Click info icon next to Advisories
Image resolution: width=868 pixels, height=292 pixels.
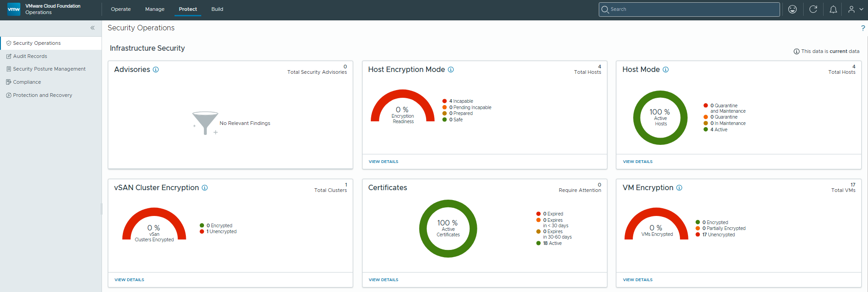click(x=156, y=70)
